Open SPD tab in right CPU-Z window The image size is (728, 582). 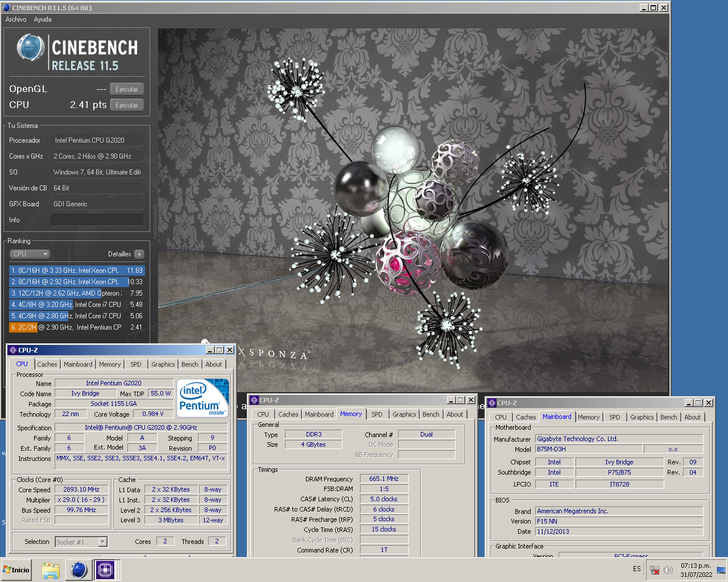pos(615,417)
